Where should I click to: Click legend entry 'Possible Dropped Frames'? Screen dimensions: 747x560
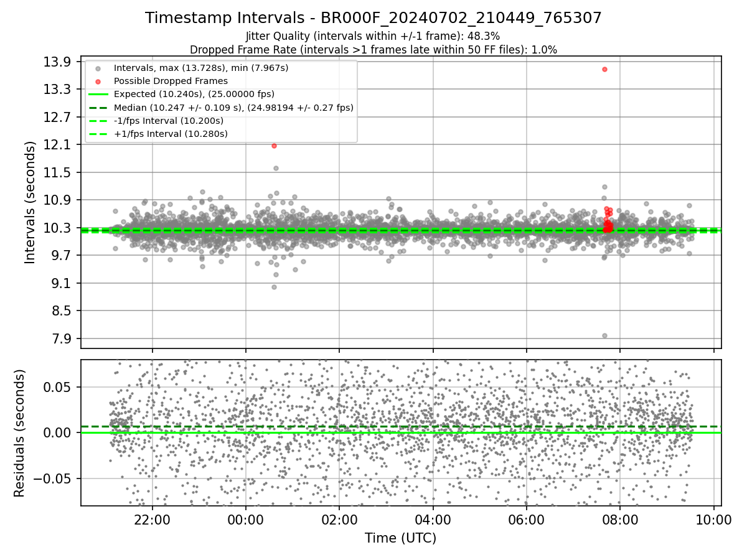(x=171, y=81)
